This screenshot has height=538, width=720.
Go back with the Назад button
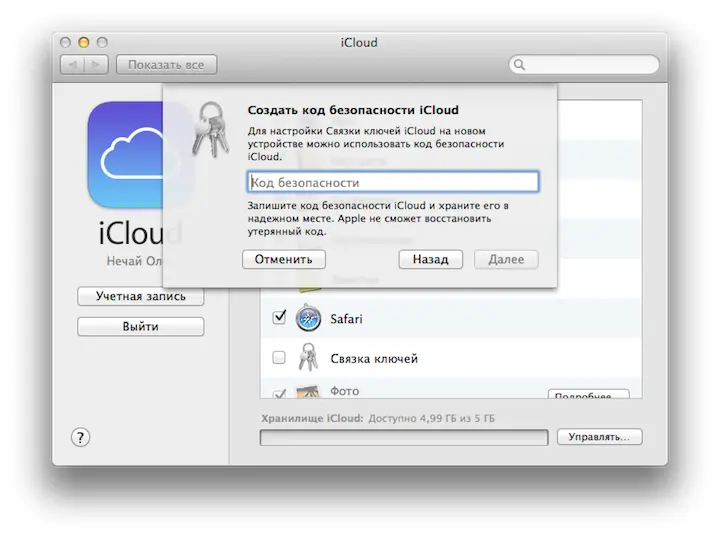431,259
